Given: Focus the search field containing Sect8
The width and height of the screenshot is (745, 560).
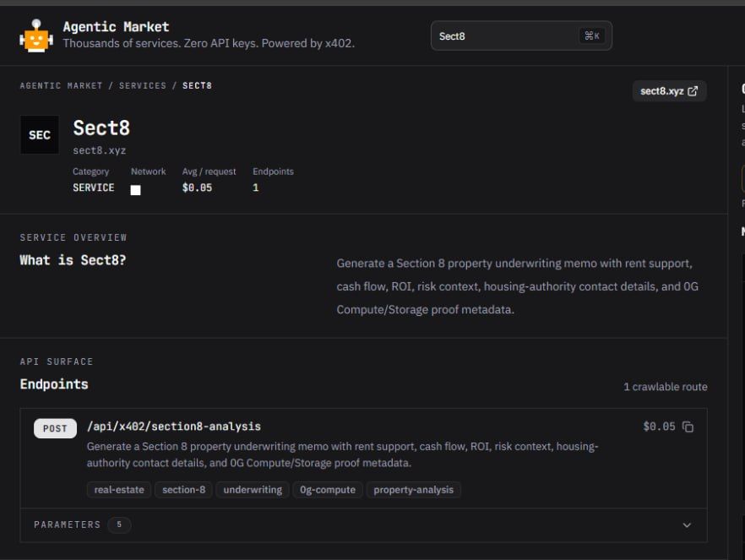Looking at the screenshot, I should tap(521, 35).
